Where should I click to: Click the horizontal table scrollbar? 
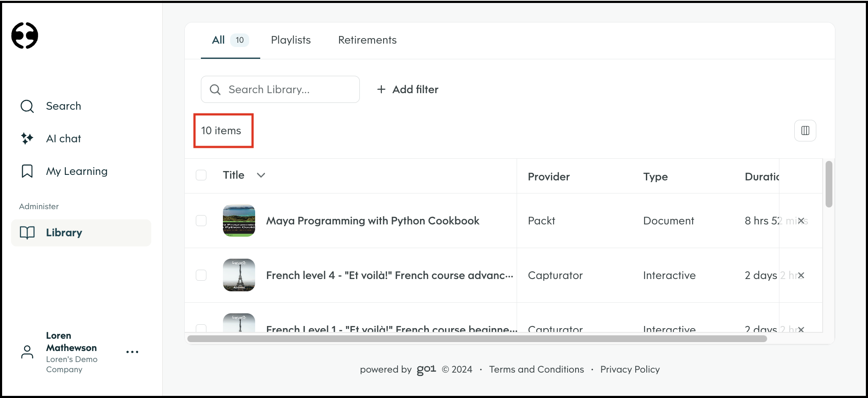(x=477, y=339)
